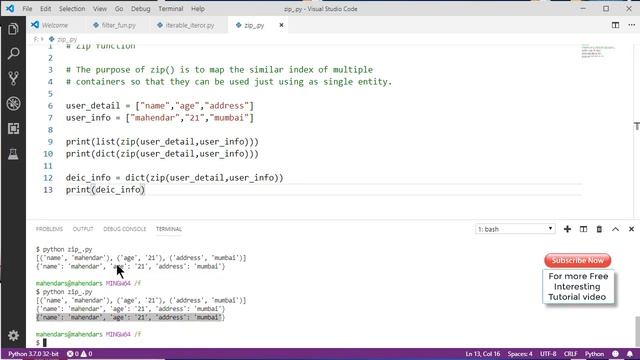Click the deic_info = dict(zip(...)) line
Viewport: 640px width, 360px height.
pos(174,178)
